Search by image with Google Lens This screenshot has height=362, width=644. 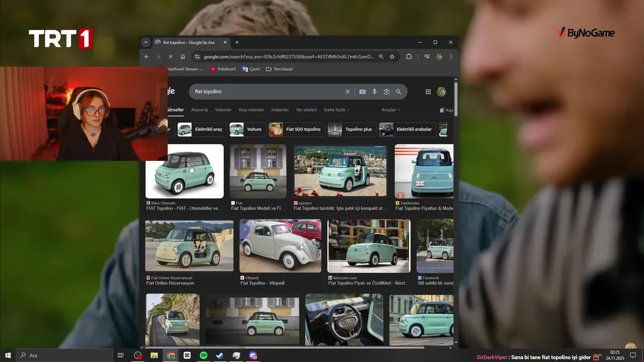pos(386,92)
